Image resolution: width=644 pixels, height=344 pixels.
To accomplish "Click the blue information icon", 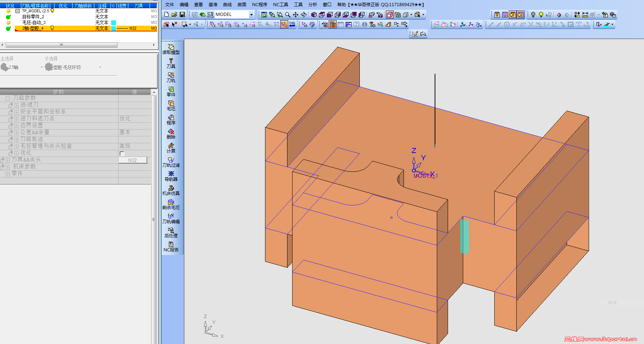I will 364,25.
